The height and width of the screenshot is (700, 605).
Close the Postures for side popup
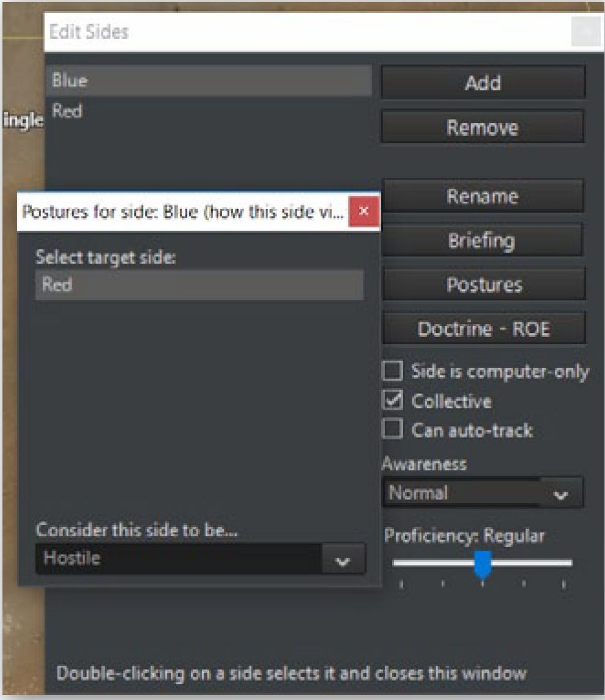coord(364,211)
